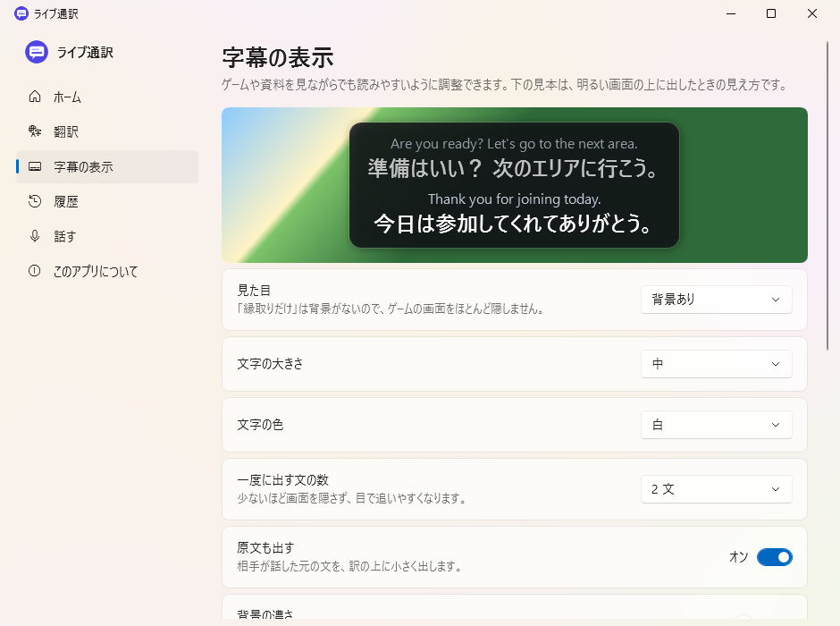This screenshot has width=840, height=626.
Task: Click the description 相手が話した元の文を、訳の上に小さく出します。
Action: point(351,566)
